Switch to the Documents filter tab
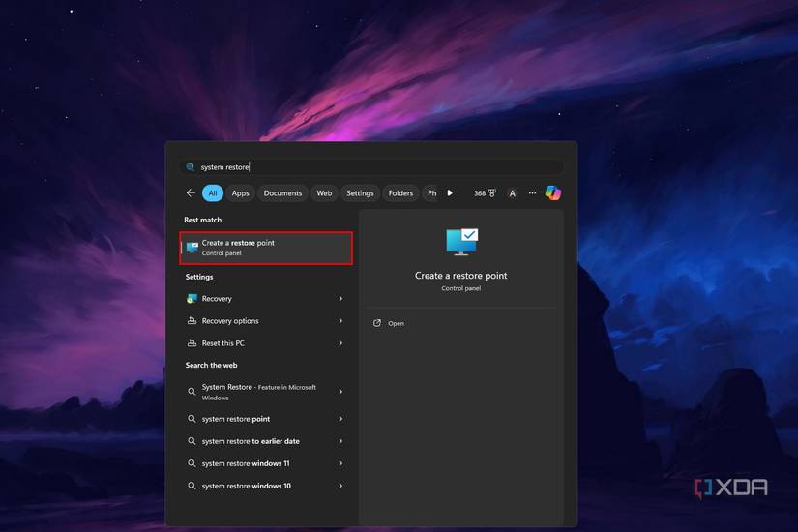This screenshot has width=798, height=532. tap(282, 192)
